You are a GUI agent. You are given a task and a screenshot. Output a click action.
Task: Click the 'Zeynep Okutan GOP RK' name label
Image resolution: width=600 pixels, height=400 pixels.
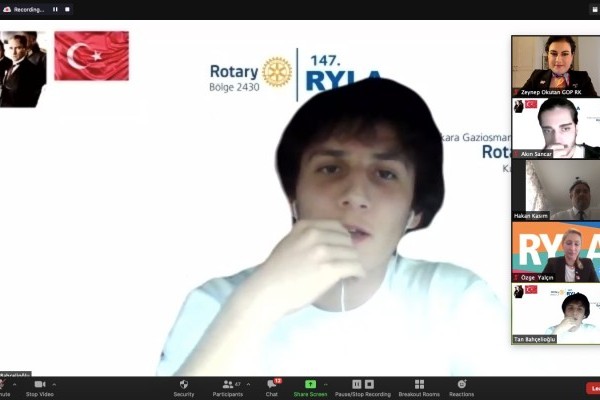(x=551, y=92)
